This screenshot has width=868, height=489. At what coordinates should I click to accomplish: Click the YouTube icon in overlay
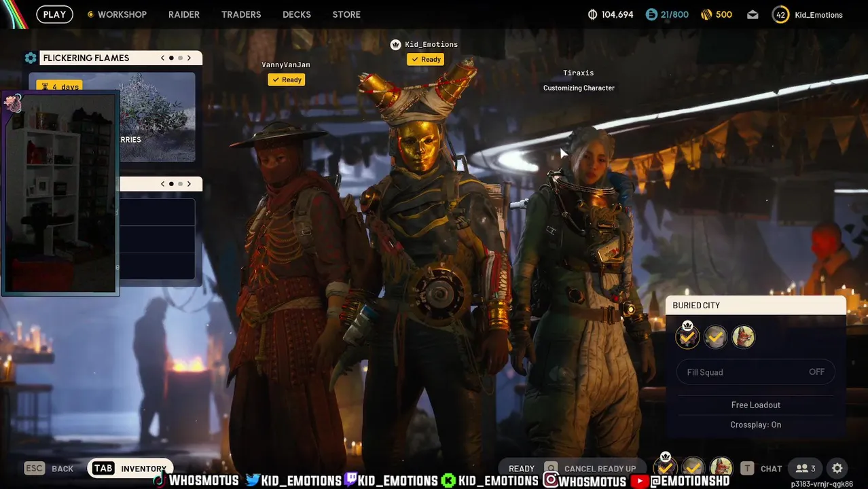point(639,481)
